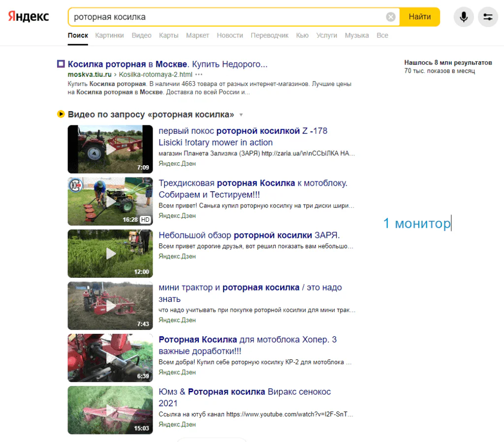Open Трехдисковая роторная Косилка к мотоблоку title

tap(253, 189)
